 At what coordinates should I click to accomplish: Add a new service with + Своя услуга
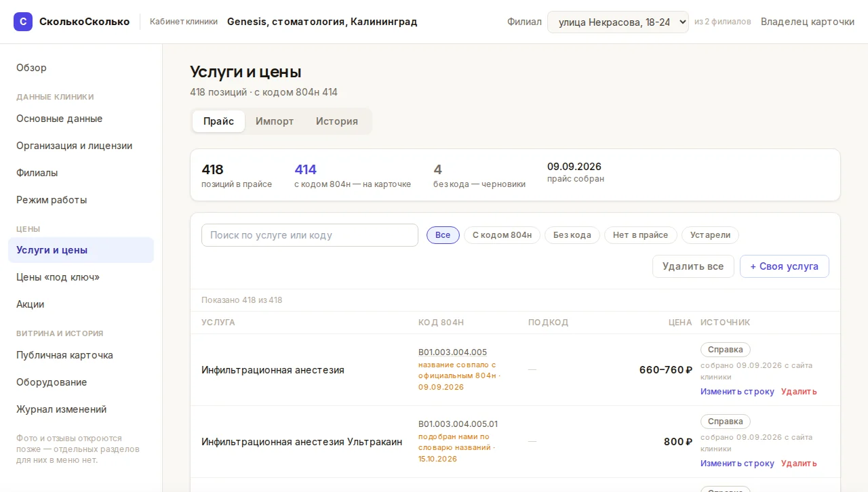click(784, 266)
